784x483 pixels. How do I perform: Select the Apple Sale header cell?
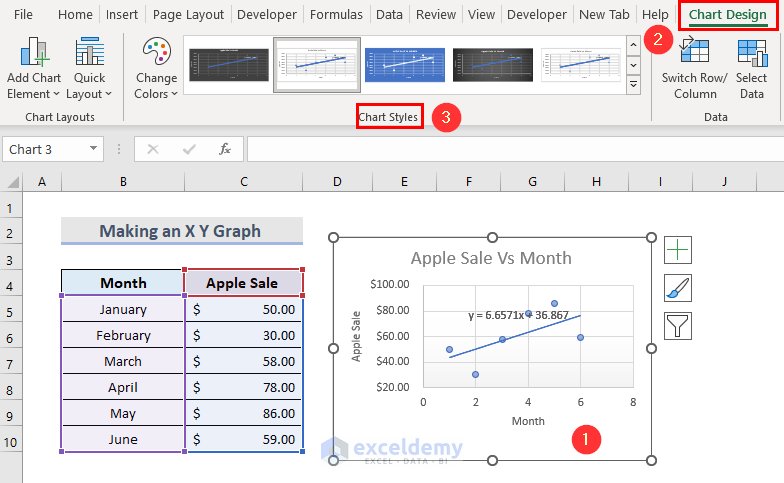tap(243, 283)
